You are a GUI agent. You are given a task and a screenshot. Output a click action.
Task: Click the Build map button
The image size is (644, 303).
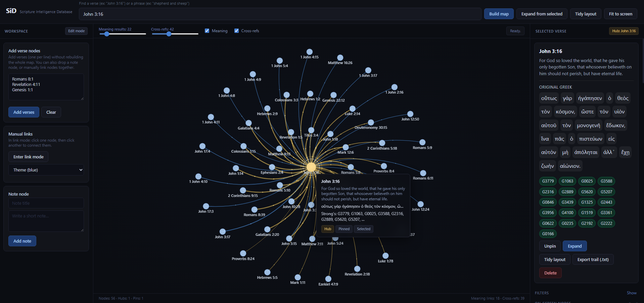499,14
